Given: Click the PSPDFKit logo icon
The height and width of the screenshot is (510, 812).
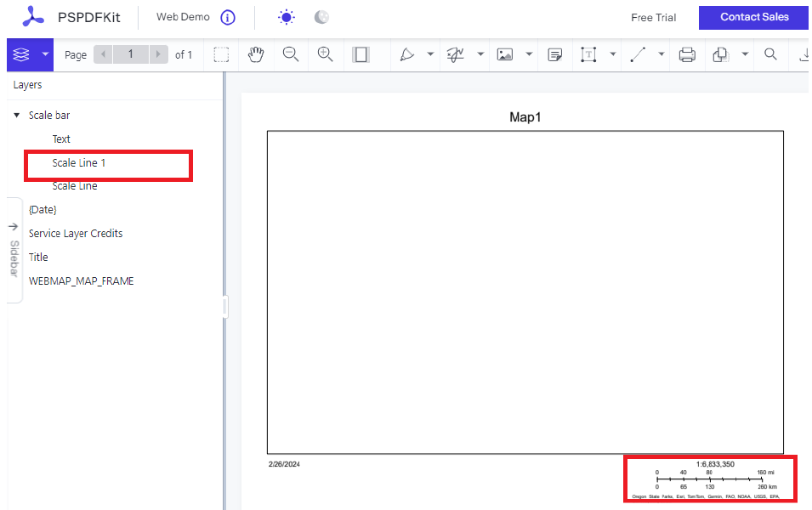Looking at the screenshot, I should click(x=33, y=16).
